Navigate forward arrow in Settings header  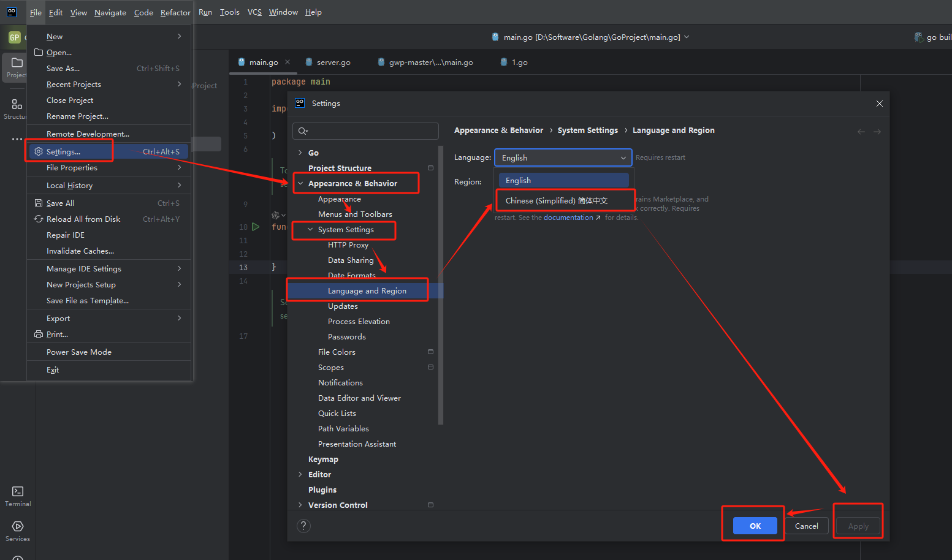(877, 131)
